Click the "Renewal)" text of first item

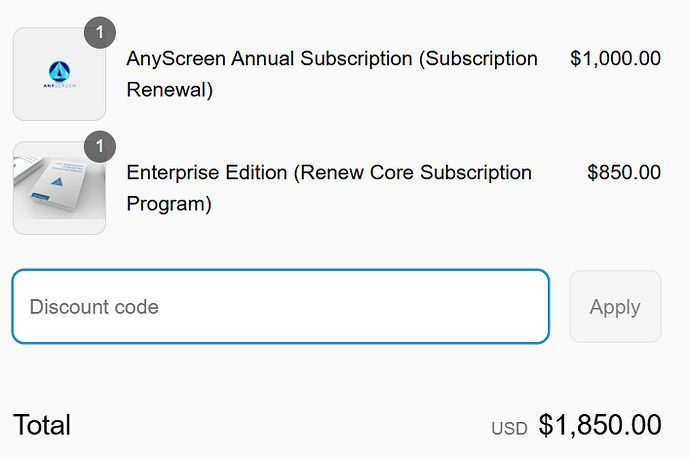[170, 90]
